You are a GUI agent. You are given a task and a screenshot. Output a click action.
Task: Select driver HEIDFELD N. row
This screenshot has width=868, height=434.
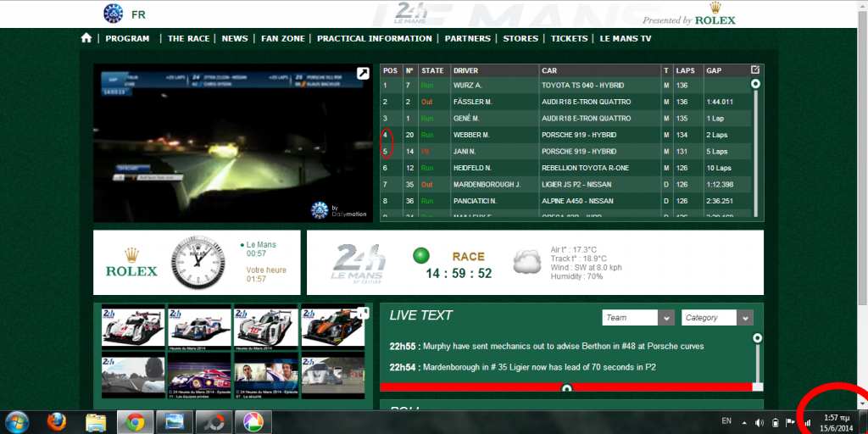565,168
